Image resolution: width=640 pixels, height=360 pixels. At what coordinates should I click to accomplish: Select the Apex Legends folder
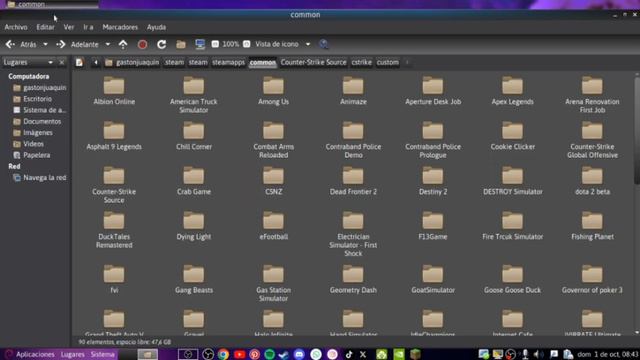tap(512, 91)
